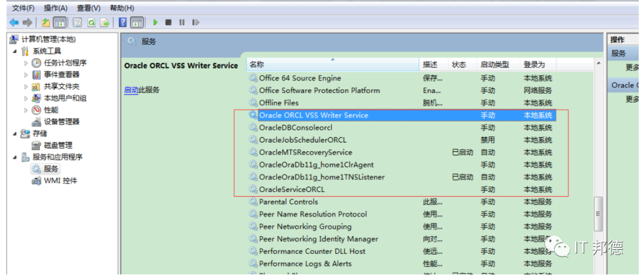Select OracleDBConsoleorcl service row
The width and height of the screenshot is (644, 276).
[402, 128]
